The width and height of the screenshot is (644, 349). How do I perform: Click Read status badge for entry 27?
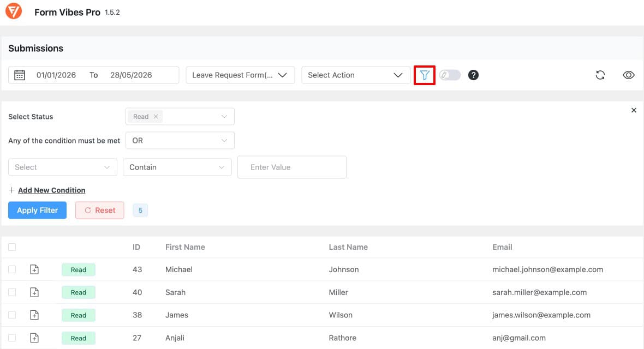coord(79,338)
